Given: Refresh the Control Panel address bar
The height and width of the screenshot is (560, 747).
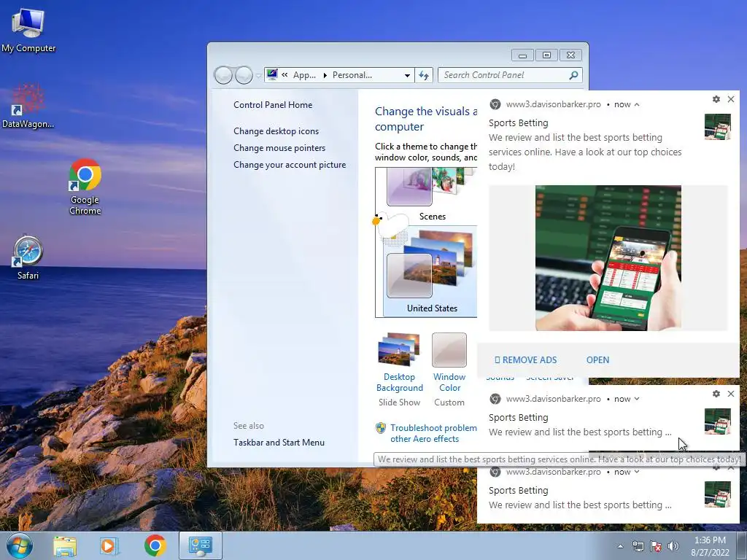Looking at the screenshot, I should (424, 75).
